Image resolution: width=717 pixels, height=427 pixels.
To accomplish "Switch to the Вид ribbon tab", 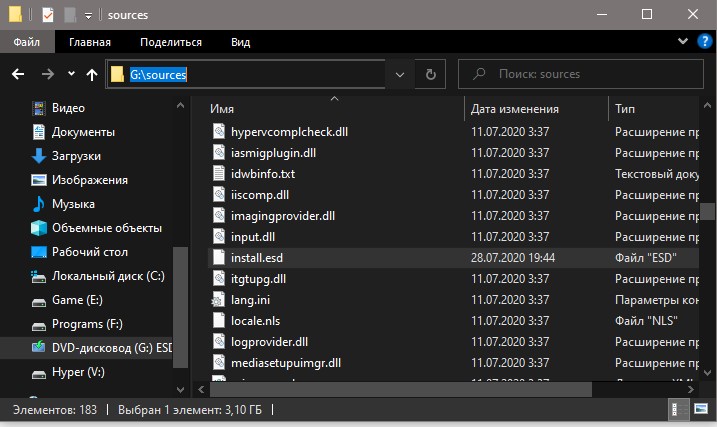I will (241, 42).
